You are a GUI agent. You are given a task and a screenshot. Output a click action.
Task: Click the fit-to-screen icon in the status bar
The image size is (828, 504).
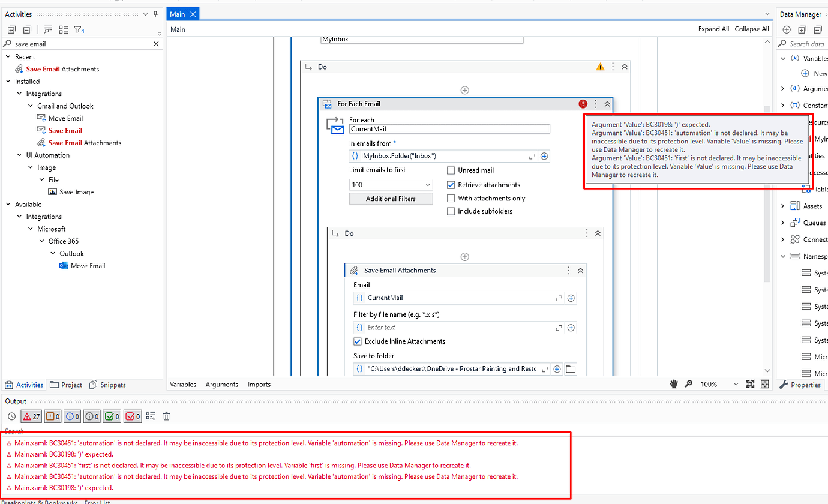750,383
